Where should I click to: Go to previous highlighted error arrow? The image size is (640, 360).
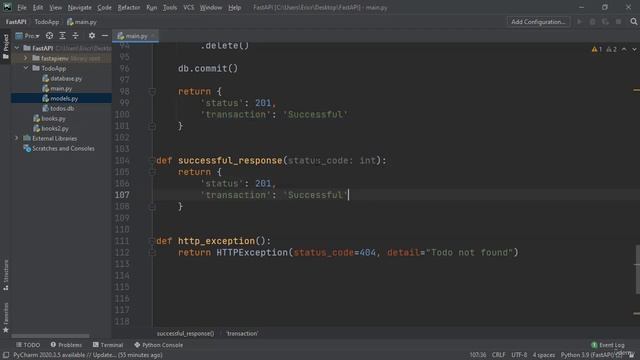624,49
